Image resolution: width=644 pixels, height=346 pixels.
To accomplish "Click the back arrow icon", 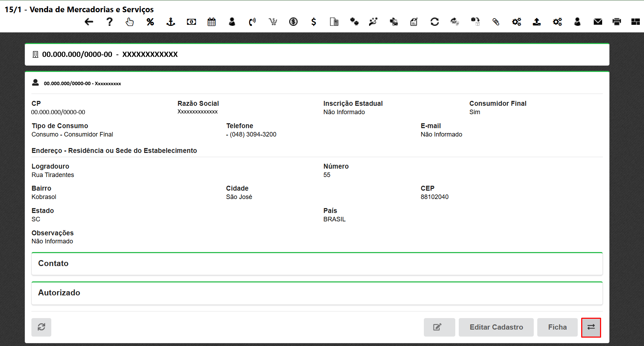I will [89, 22].
